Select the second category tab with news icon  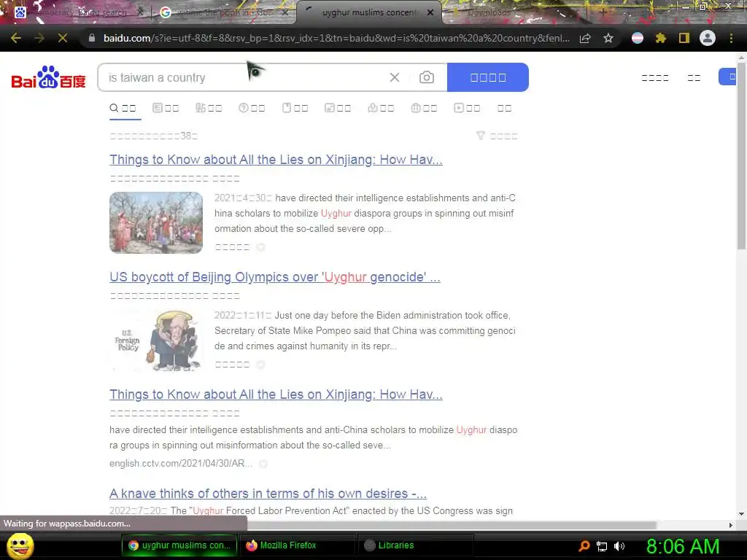pos(166,108)
